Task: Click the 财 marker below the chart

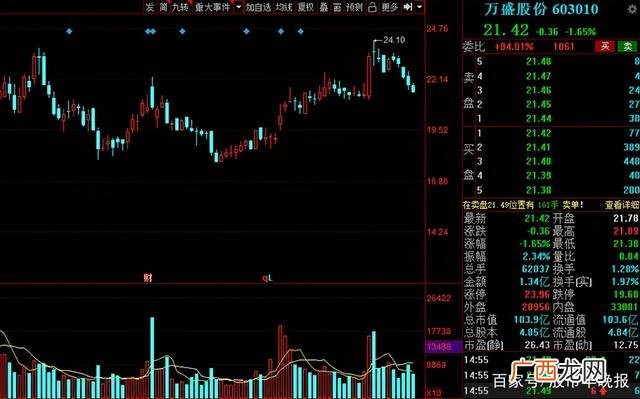Action: [x=147, y=278]
